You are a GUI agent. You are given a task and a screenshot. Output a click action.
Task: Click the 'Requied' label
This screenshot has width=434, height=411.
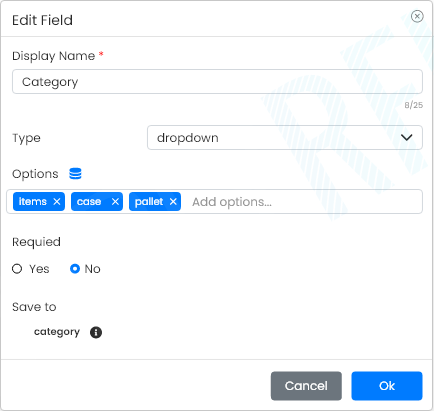coord(36,242)
